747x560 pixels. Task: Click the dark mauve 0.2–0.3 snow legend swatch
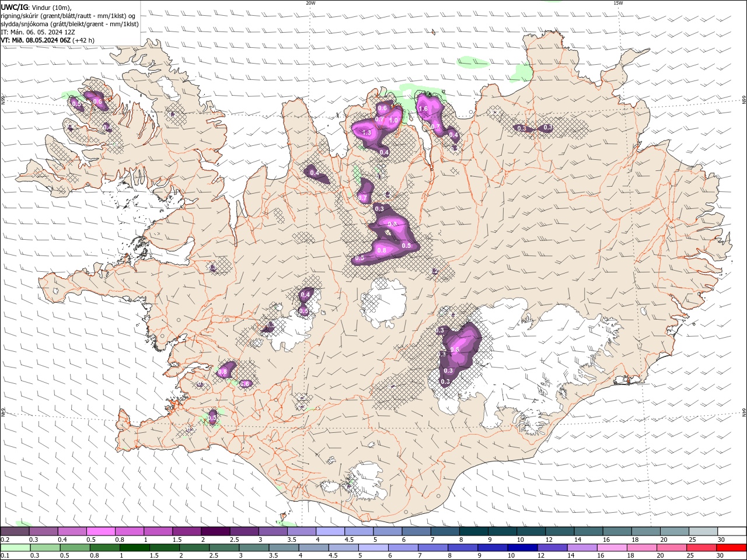point(15,531)
